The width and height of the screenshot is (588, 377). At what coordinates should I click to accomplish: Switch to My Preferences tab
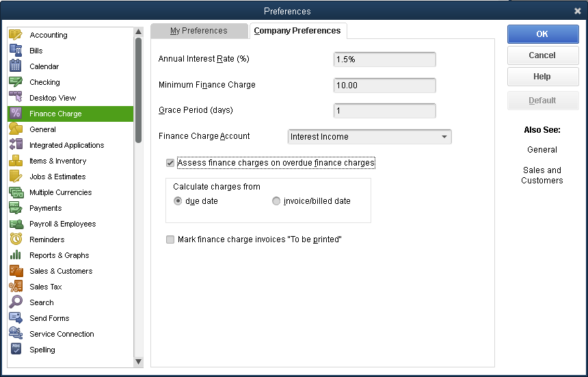point(199,31)
